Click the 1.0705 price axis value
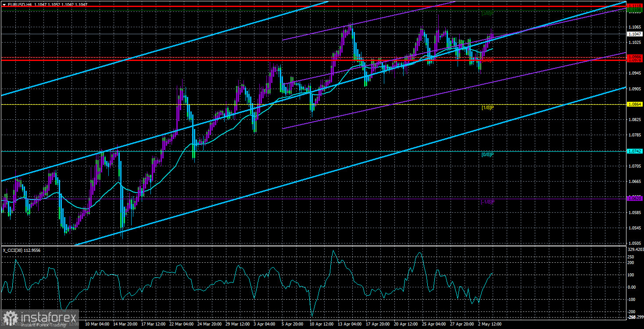The image size is (644, 329). [x=634, y=166]
